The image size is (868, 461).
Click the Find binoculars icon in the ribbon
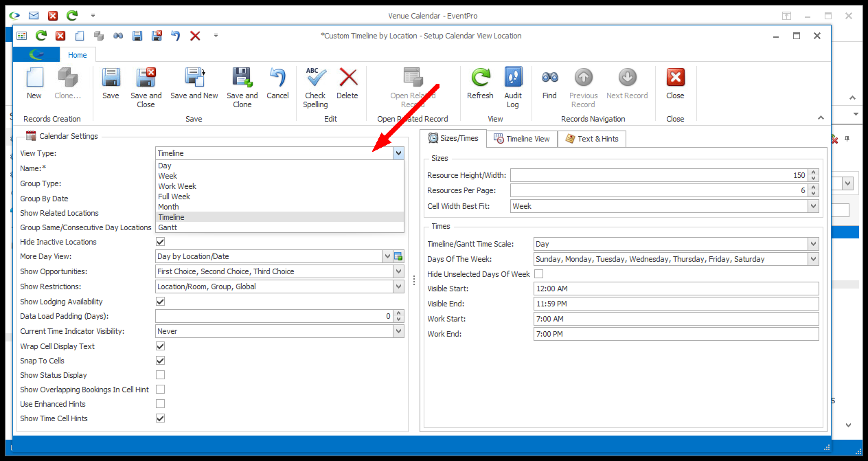549,77
